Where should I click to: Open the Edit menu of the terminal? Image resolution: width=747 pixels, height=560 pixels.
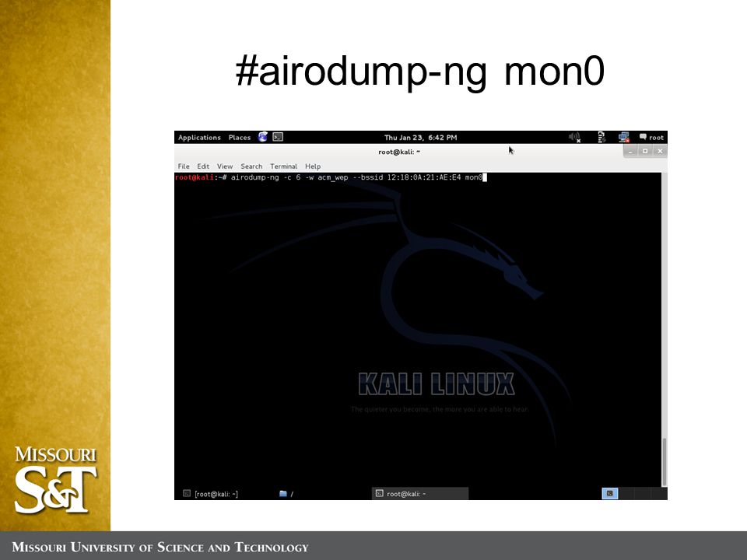203,166
